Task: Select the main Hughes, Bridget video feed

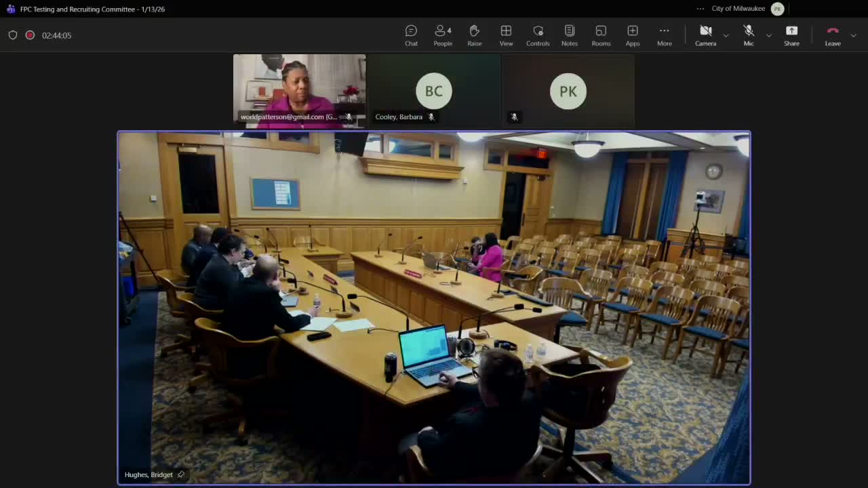Action: click(x=434, y=308)
